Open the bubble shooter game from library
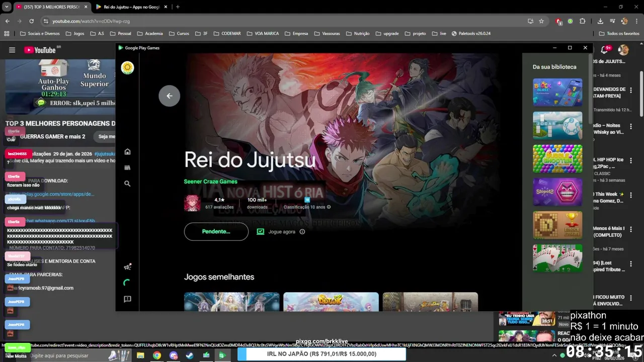This screenshot has width=644, height=362. (557, 158)
